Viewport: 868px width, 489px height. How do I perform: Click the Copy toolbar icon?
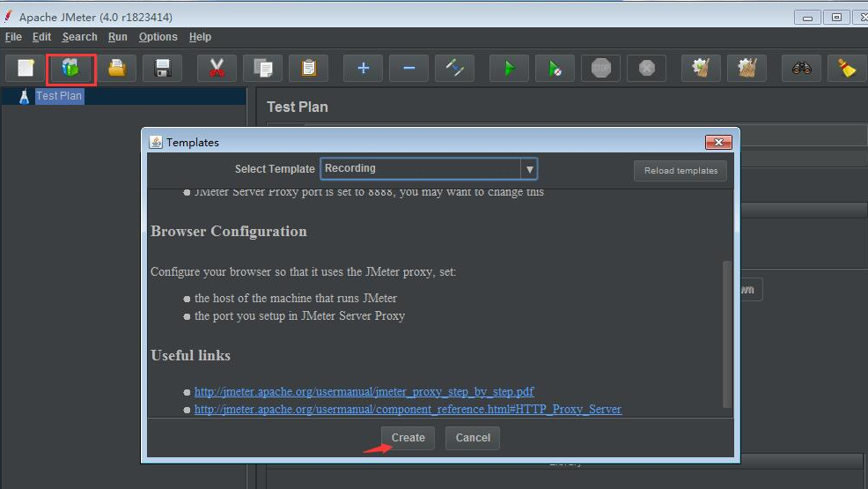pos(263,68)
